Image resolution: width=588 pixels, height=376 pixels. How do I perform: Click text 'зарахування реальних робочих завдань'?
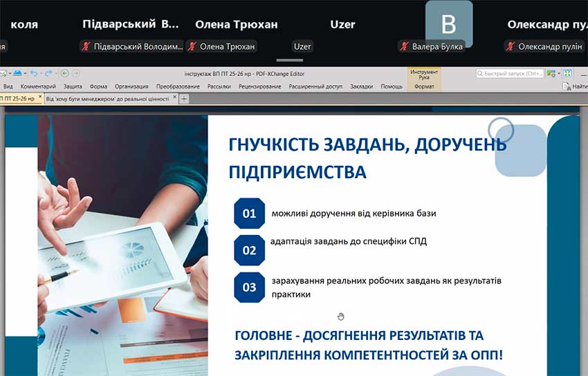tap(356, 281)
